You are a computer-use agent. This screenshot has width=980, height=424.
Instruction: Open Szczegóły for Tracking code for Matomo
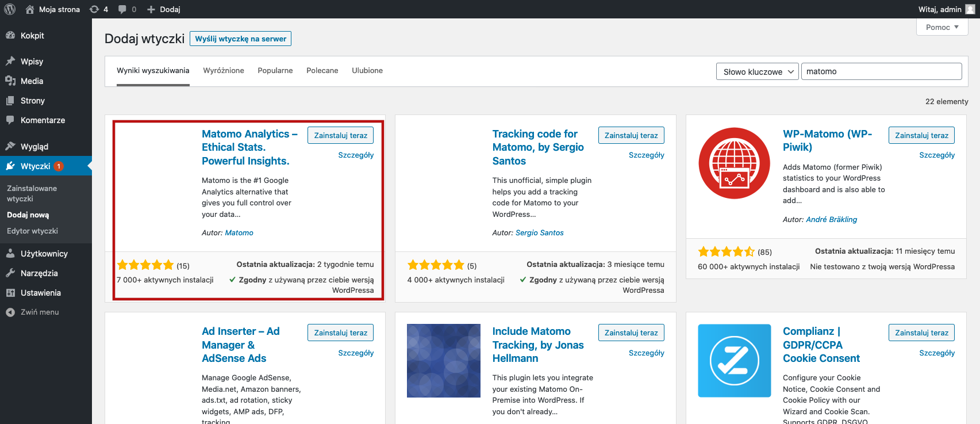click(647, 155)
